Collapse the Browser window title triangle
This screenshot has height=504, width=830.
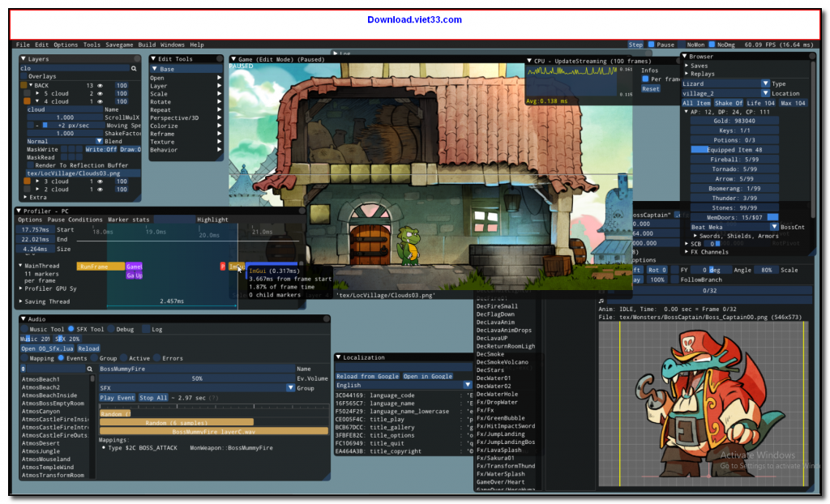(684, 56)
